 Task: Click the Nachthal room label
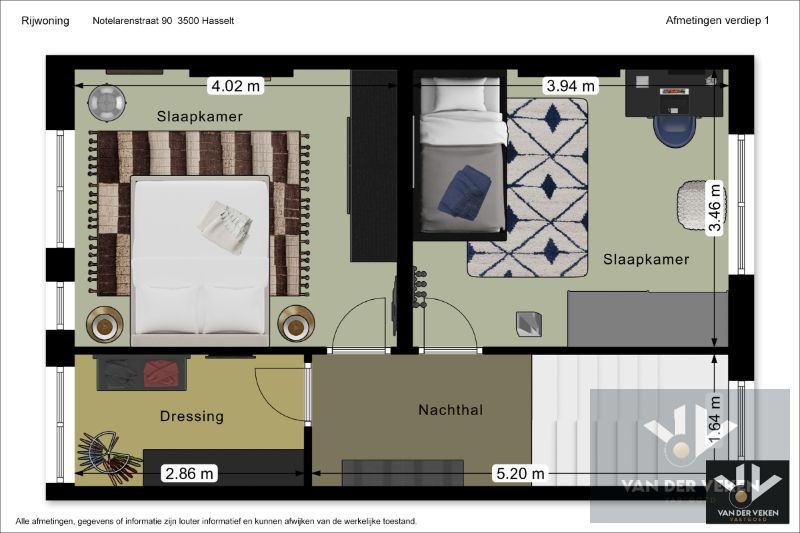(451, 410)
